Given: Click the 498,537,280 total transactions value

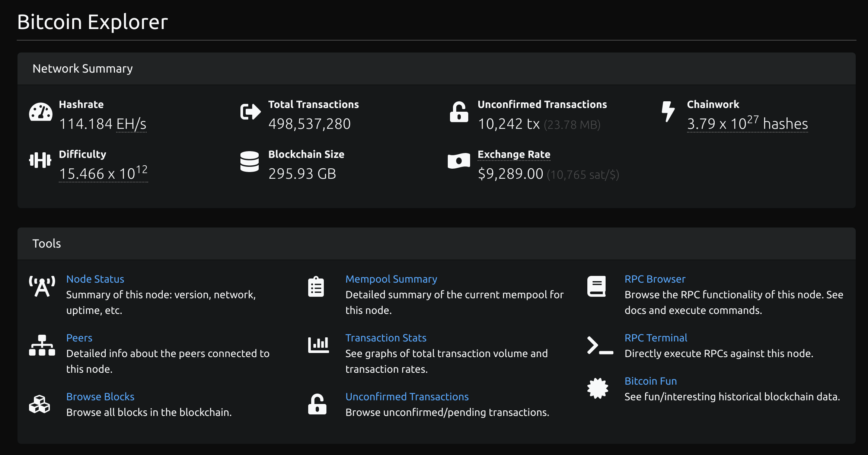Looking at the screenshot, I should tap(310, 124).
